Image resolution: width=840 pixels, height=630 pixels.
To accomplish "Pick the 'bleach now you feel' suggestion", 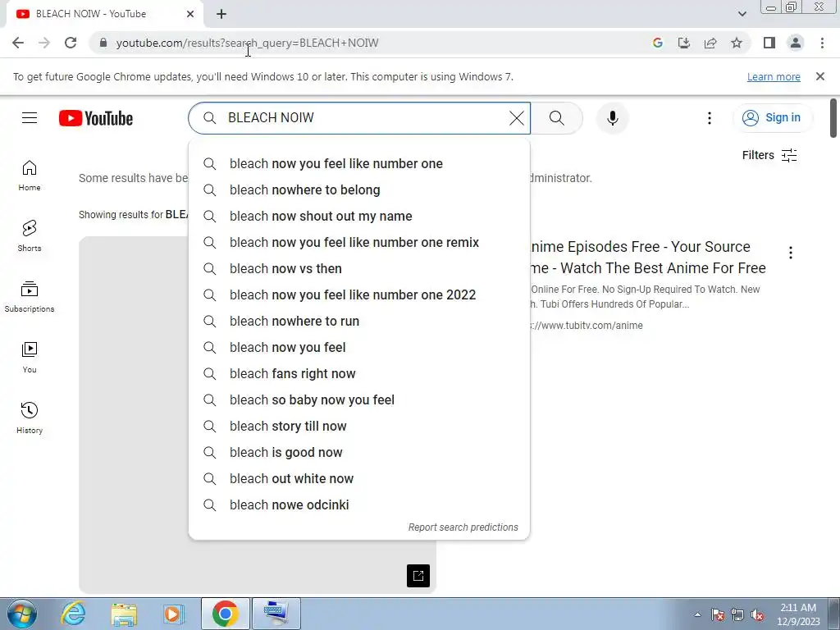I will pyautogui.click(x=359, y=348).
